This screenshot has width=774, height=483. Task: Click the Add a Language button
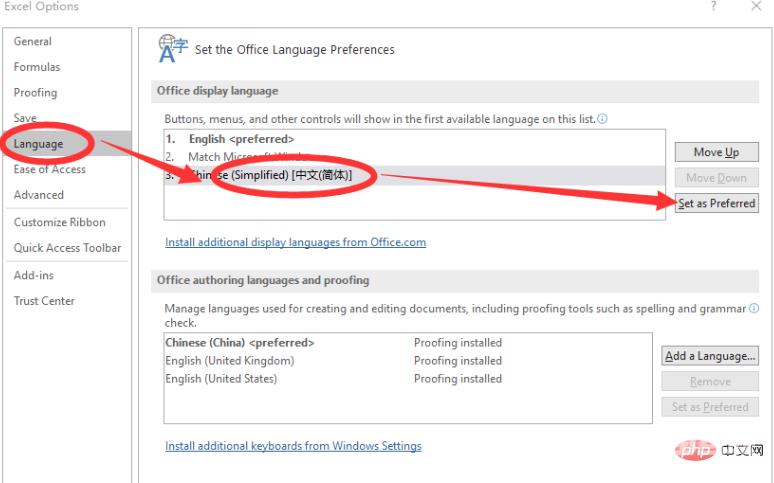(710, 356)
